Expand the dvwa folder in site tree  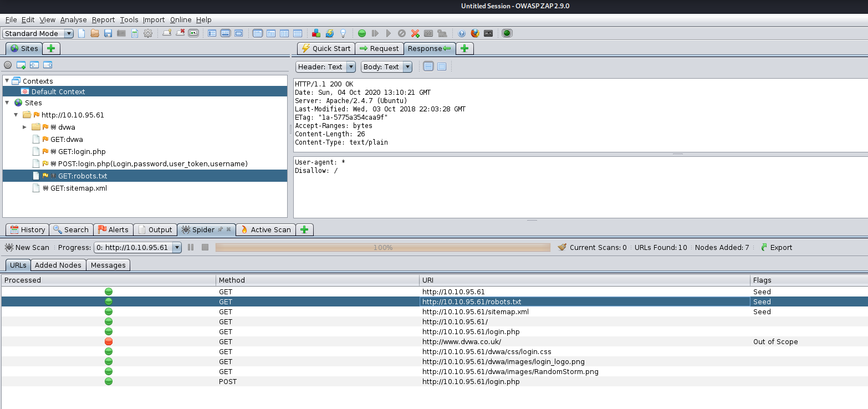coord(24,127)
